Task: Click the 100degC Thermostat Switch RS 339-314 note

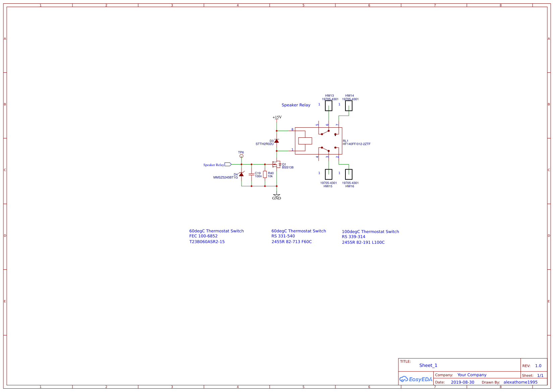Action: 370,237
